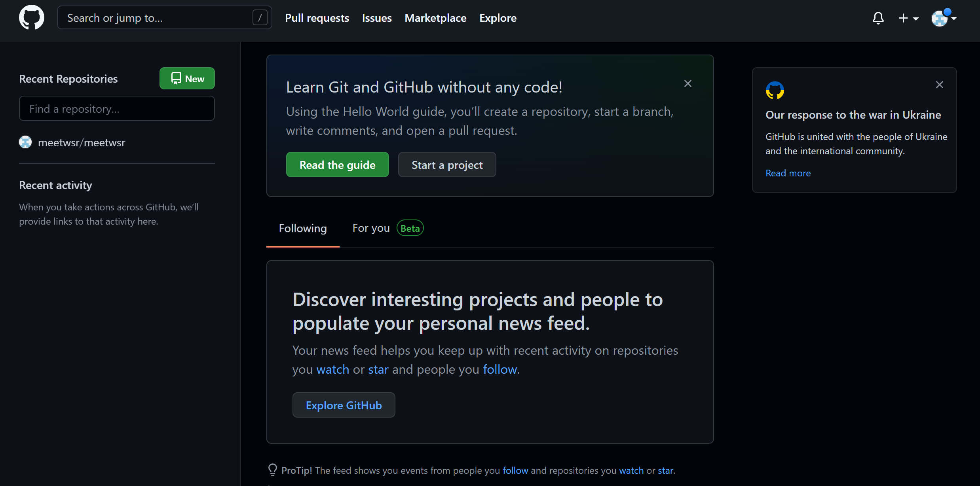
Task: Dismiss the Learn Git and GitHub banner
Action: [x=688, y=83]
